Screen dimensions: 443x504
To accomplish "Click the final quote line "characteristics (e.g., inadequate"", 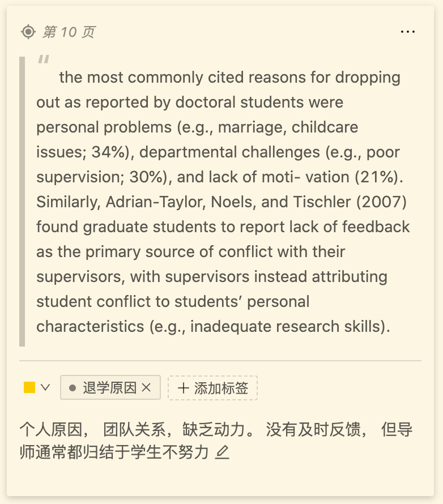I will [x=154, y=327].
